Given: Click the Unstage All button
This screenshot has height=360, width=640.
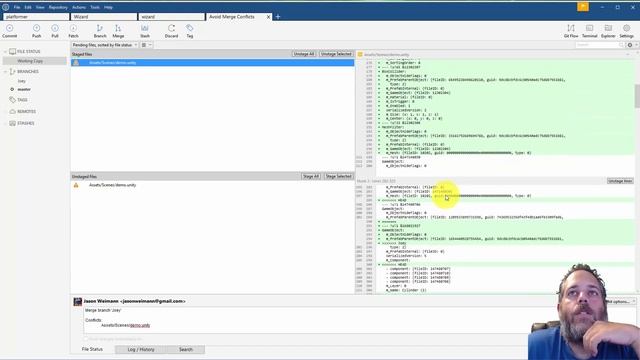Looking at the screenshot, I should pos(304,54).
